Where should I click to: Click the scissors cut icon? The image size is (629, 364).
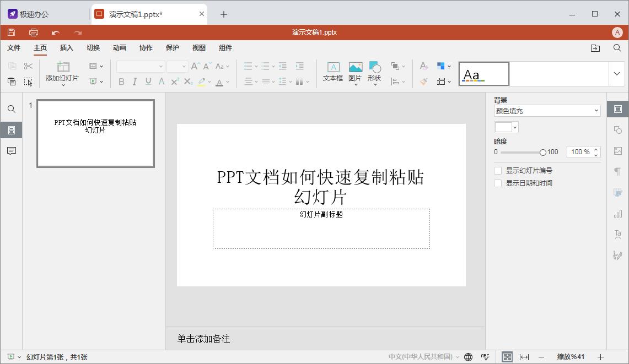pos(28,66)
